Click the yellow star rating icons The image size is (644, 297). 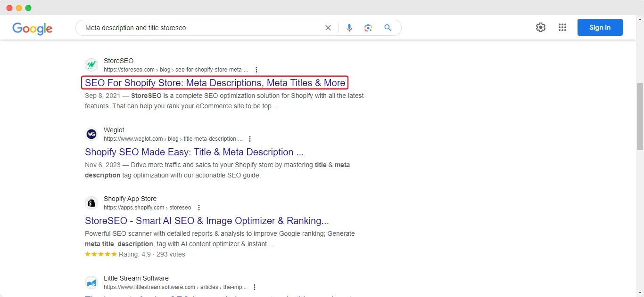tap(101, 254)
